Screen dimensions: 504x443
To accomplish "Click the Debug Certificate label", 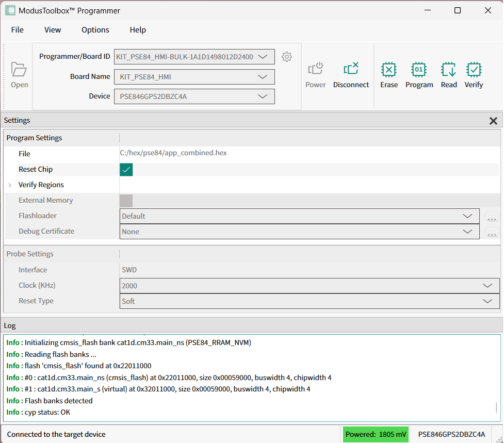I will [46, 231].
